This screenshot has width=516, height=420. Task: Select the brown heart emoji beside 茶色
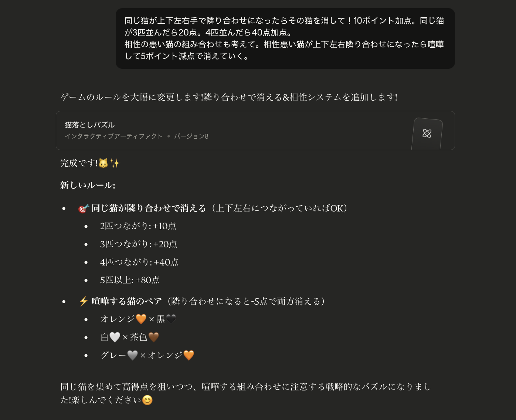(x=154, y=337)
